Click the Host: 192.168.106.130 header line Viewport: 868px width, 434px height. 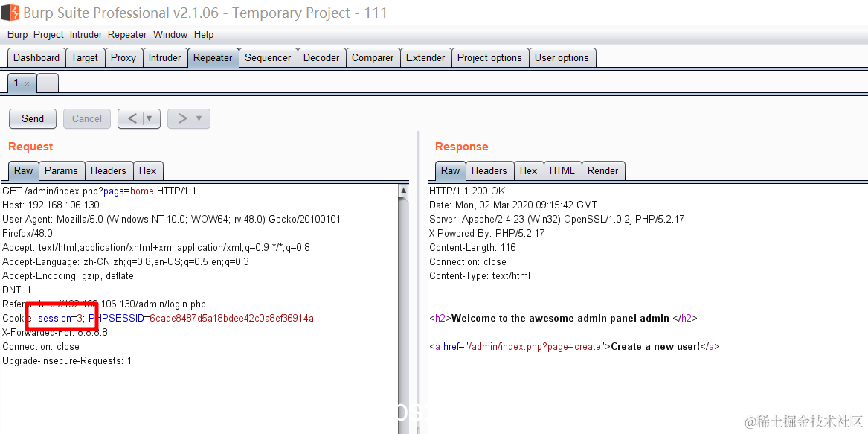click(x=51, y=205)
